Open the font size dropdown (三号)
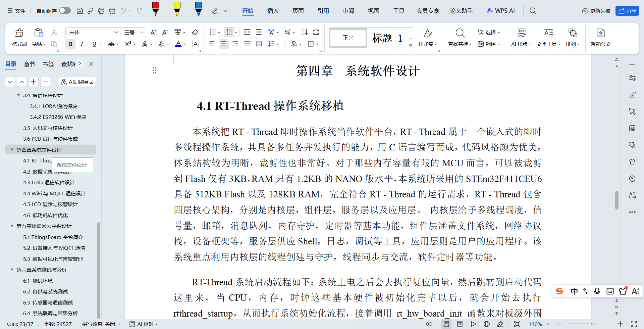Viewport: 644px width, 329px height. click(x=142, y=32)
